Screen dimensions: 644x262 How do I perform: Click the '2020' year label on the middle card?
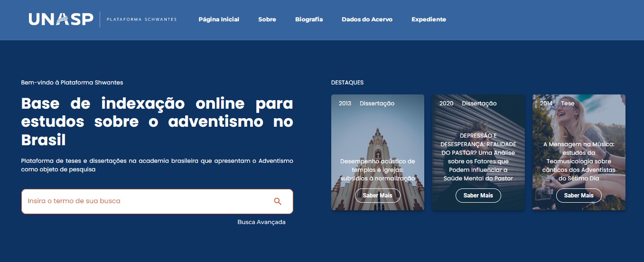pos(446,103)
